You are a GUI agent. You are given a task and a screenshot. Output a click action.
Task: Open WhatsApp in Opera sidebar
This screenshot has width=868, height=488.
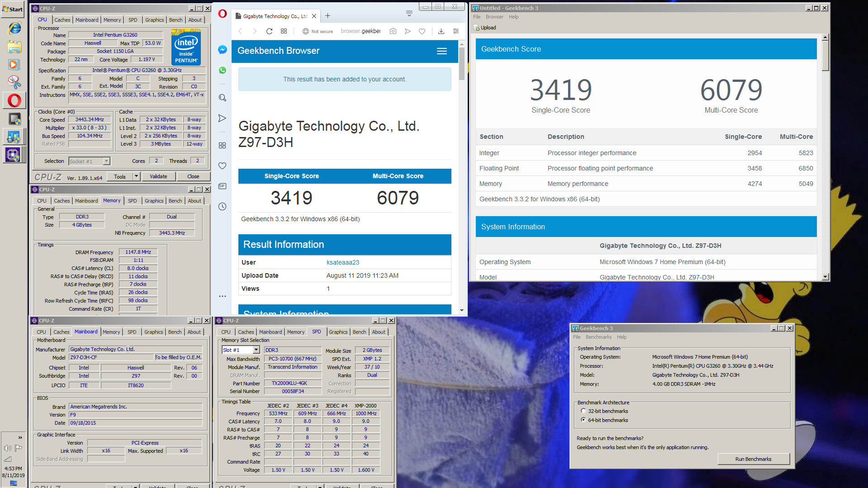[222, 70]
